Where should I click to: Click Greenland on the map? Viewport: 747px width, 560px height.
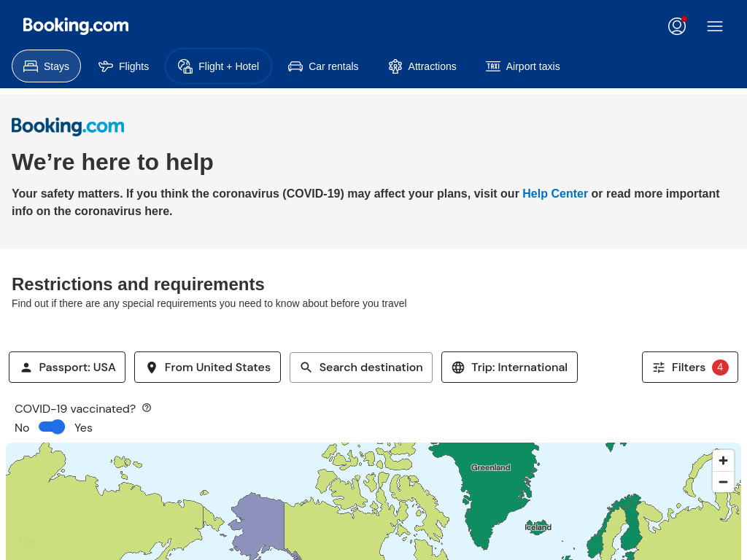(491, 467)
